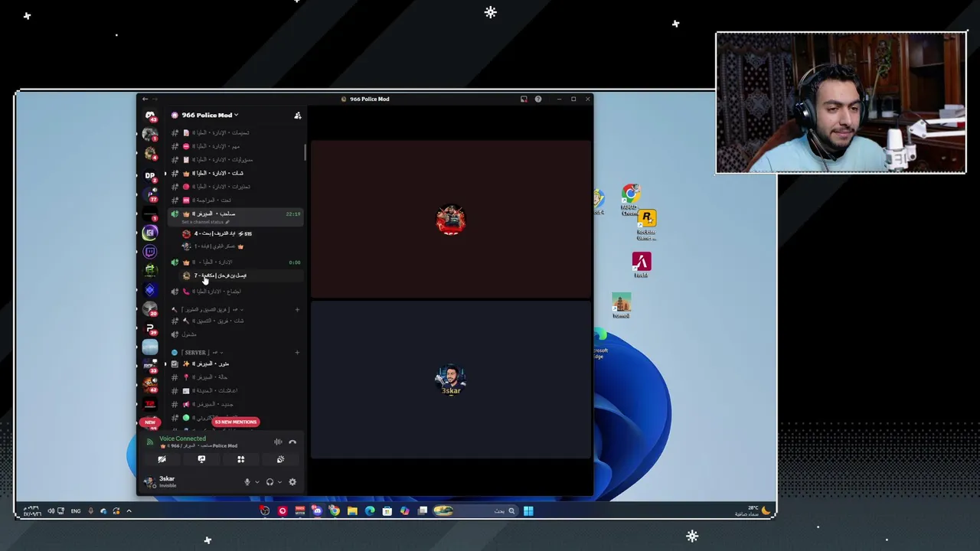Screen dimensions: 980x551
Task: Open soundboard in voice panel
Action: click(280, 459)
